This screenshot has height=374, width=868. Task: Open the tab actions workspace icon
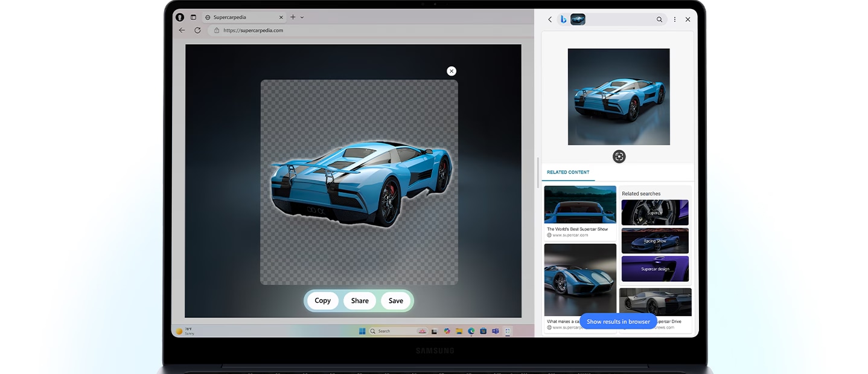coord(193,18)
